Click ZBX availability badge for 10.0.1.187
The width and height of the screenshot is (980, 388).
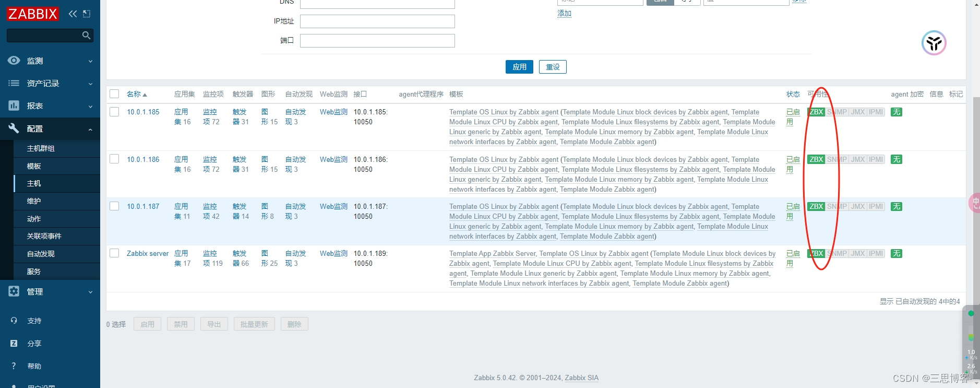tap(816, 206)
